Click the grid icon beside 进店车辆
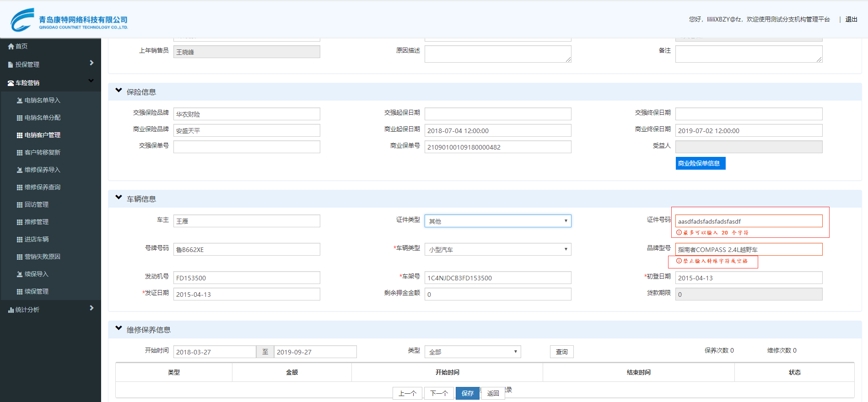Viewport: 868px width, 402px height. click(20, 240)
